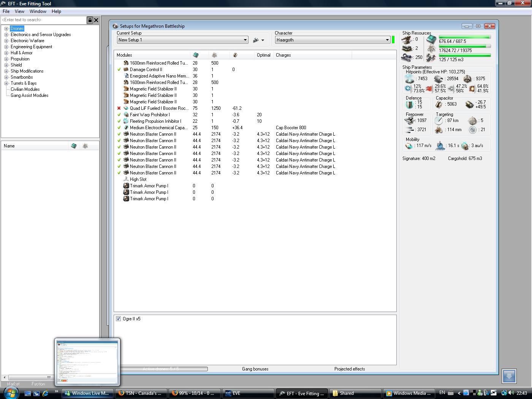Click the Defence shield icon
The image size is (532, 399).
(409, 104)
